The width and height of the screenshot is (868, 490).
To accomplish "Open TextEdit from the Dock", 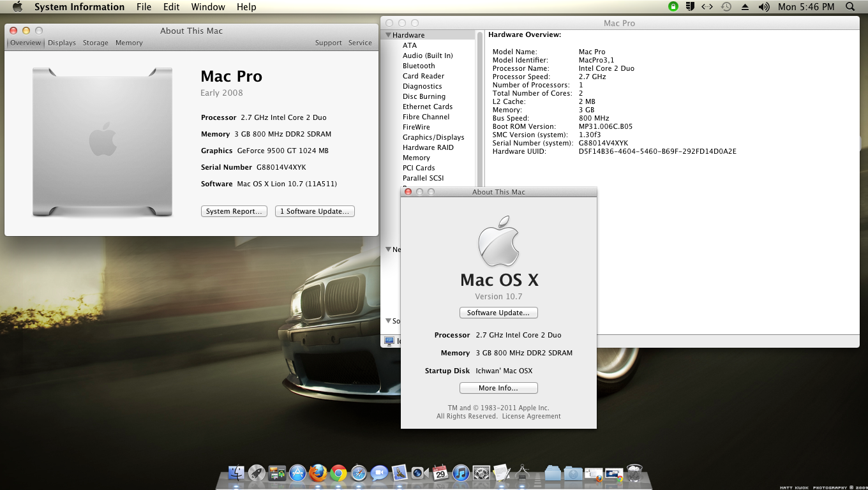I will pyautogui.click(x=502, y=473).
